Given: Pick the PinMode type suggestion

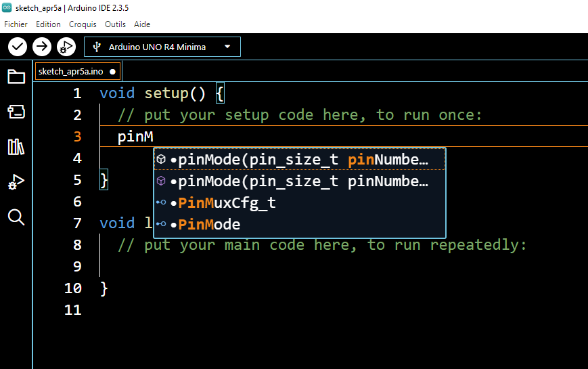Looking at the screenshot, I should [x=209, y=225].
